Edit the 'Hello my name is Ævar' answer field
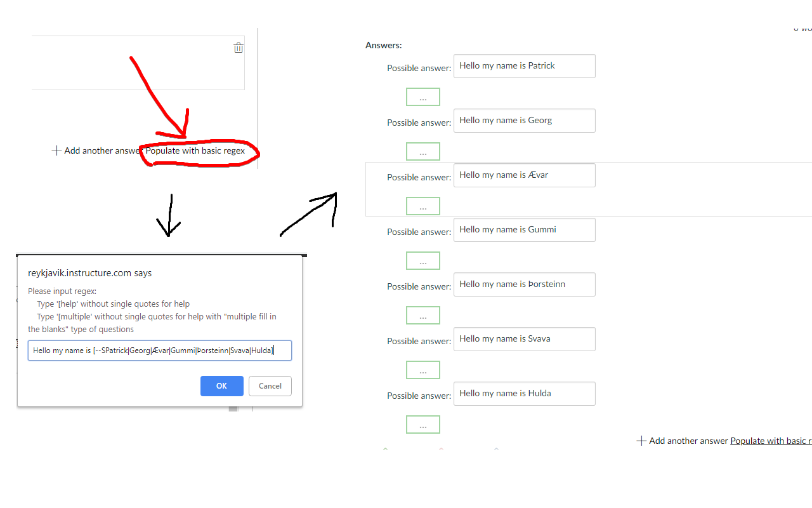 pos(525,175)
